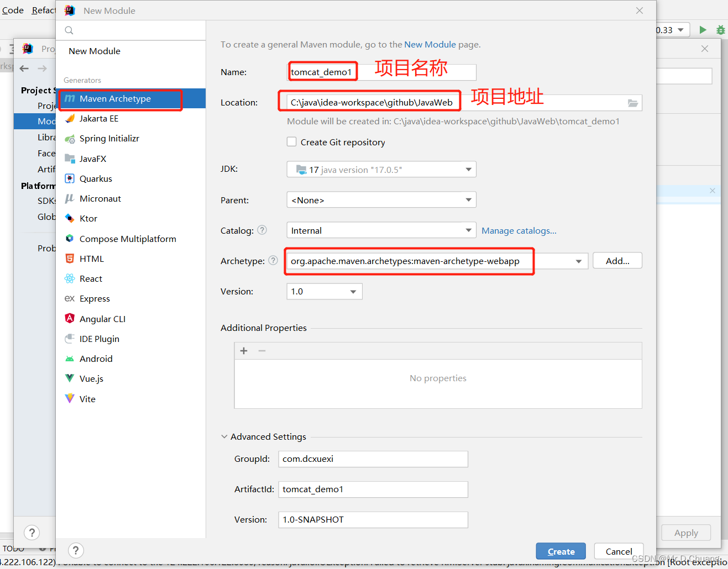Click the 1.0-SNAPSHOT Version field
Image resolution: width=728 pixels, height=569 pixels.
(x=373, y=519)
